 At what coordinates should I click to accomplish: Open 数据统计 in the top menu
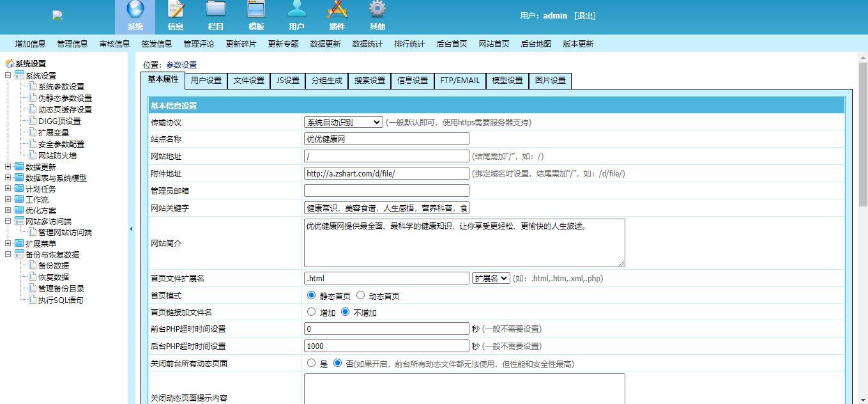pyautogui.click(x=368, y=44)
